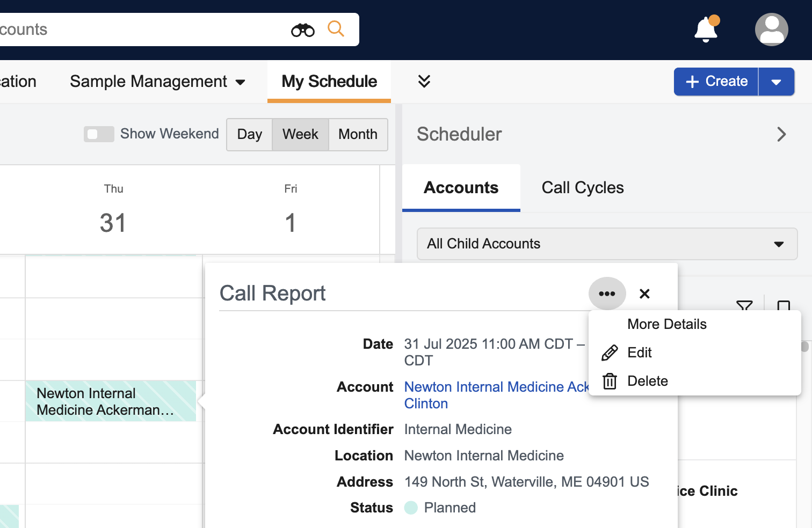Toggle the Show Weekend switch
Image resolution: width=812 pixels, height=528 pixels.
tap(99, 134)
